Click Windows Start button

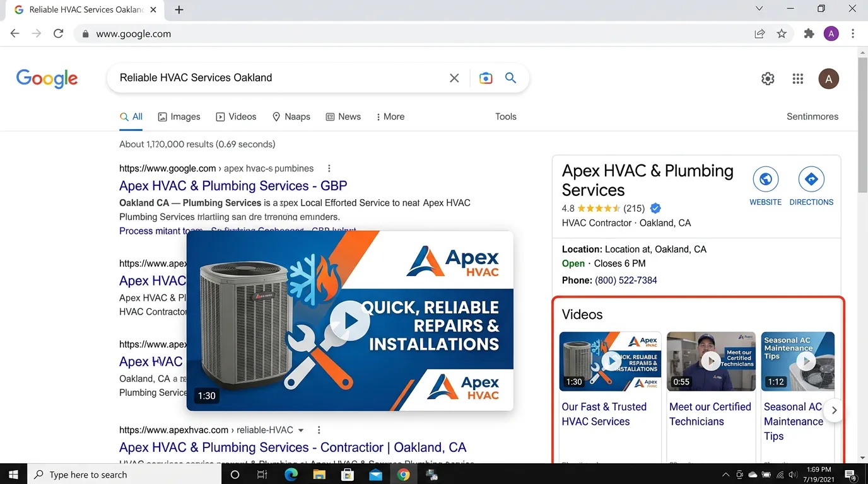pyautogui.click(x=14, y=475)
